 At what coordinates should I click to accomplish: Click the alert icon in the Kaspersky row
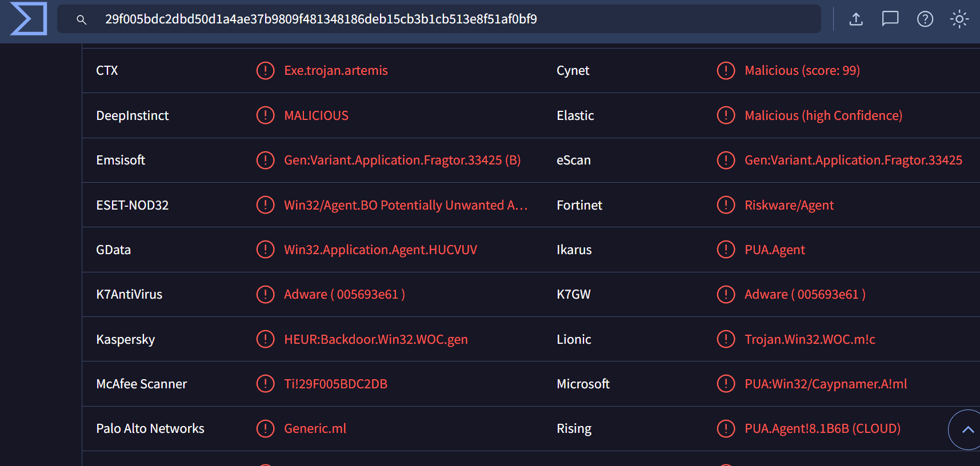[265, 339]
